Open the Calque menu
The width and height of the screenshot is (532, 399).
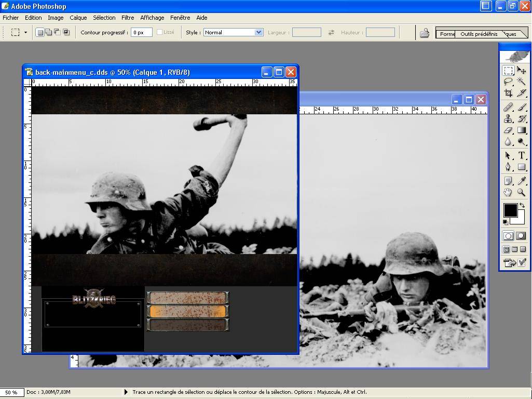click(78, 18)
